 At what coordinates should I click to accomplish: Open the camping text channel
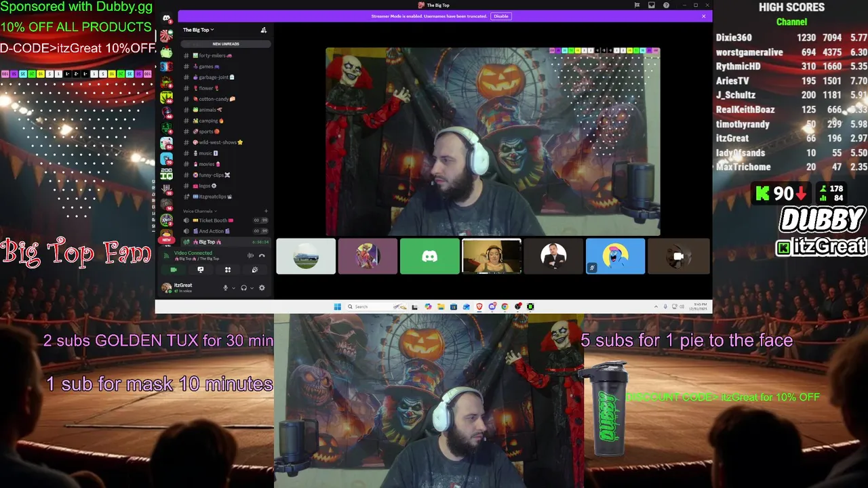tap(225, 121)
